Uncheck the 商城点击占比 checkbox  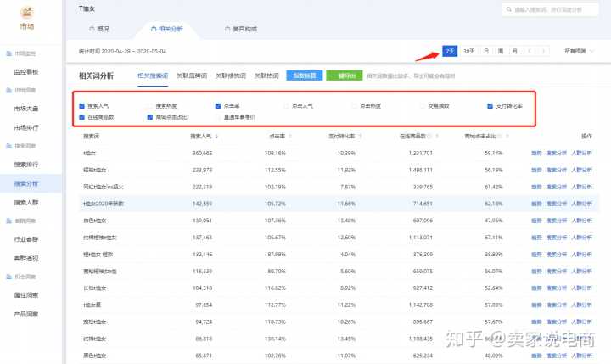[x=150, y=117]
